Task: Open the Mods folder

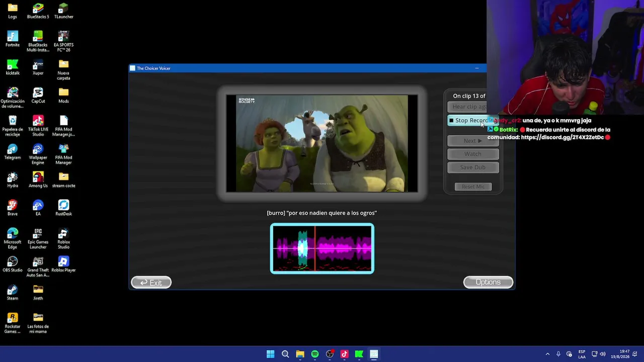Action: 63,96
